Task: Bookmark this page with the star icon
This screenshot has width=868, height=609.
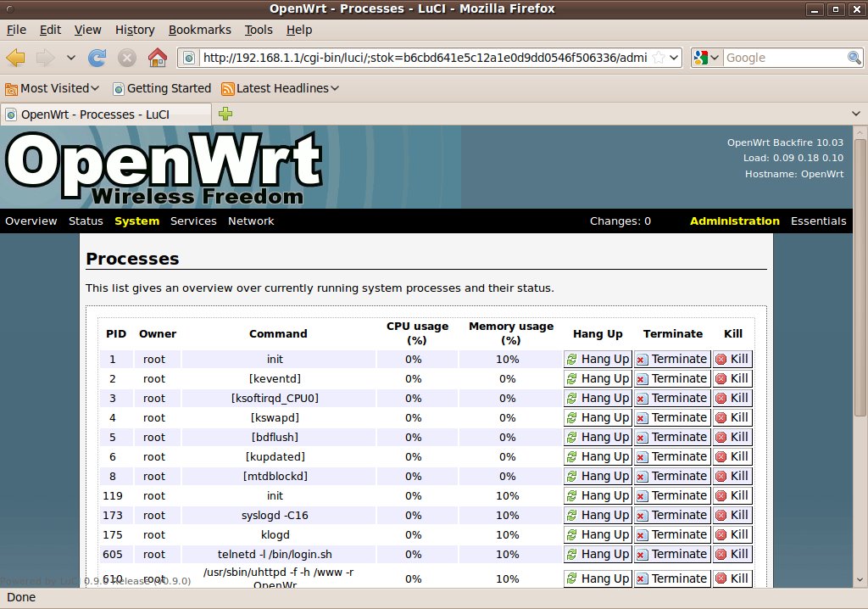Action: (x=658, y=58)
